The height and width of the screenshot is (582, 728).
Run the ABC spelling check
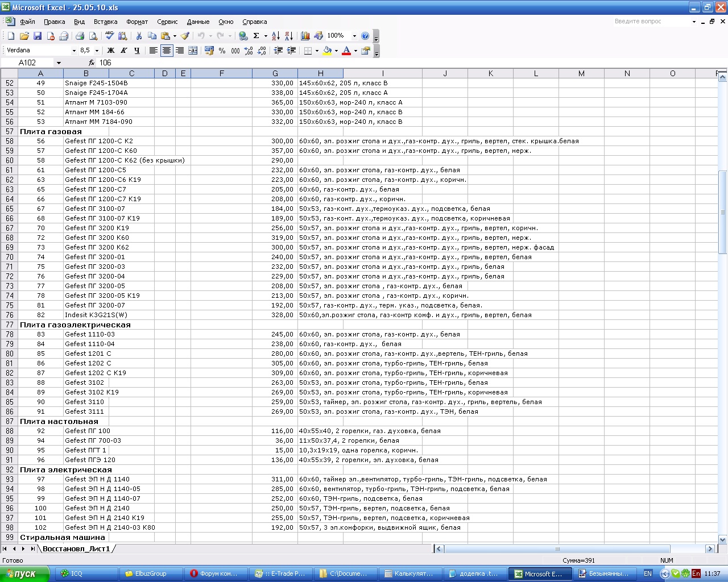(110, 36)
